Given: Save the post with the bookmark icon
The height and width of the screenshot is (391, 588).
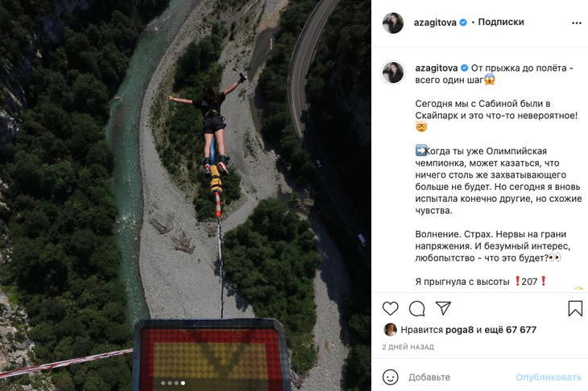Looking at the screenshot, I should 575,308.
